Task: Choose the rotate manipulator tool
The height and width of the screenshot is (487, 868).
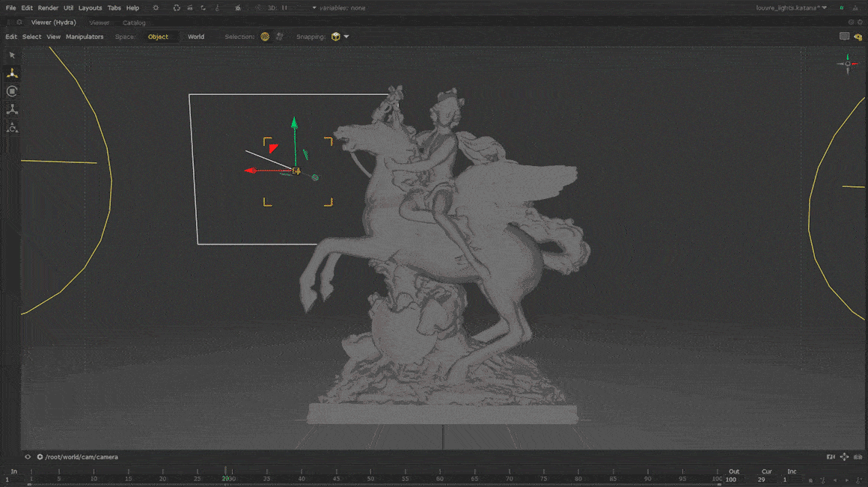Action: [x=12, y=91]
